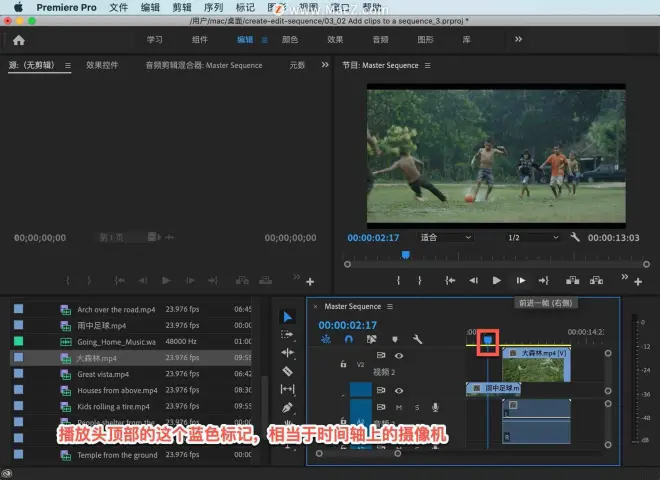Click the Program monitor 00:00:02:17 timecode
660x480 pixels.
(373, 238)
